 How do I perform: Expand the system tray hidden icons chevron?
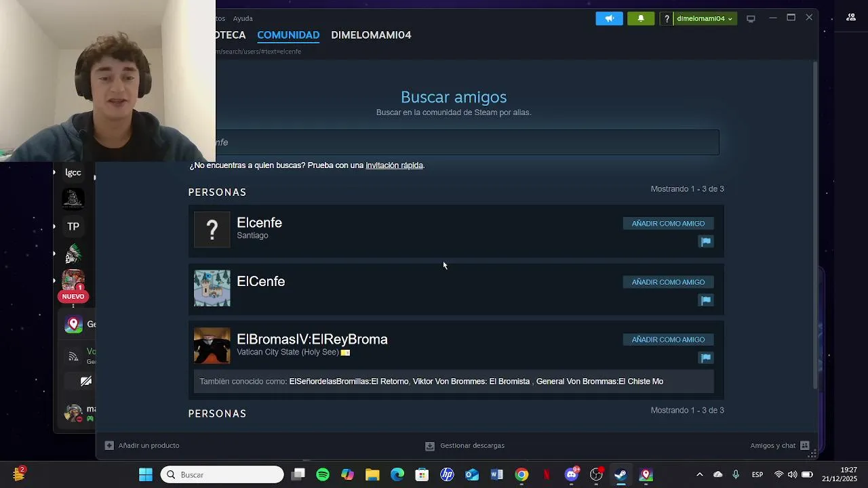pyautogui.click(x=700, y=474)
